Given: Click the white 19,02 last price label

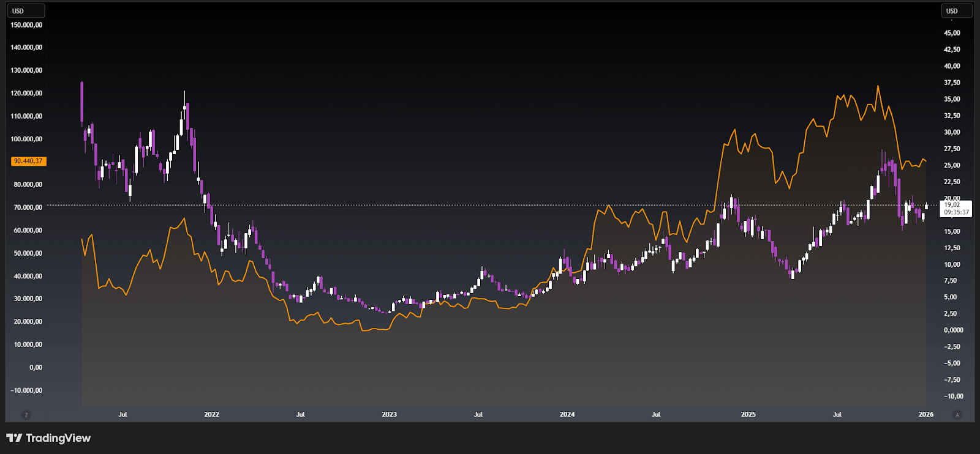Looking at the screenshot, I should point(952,205).
